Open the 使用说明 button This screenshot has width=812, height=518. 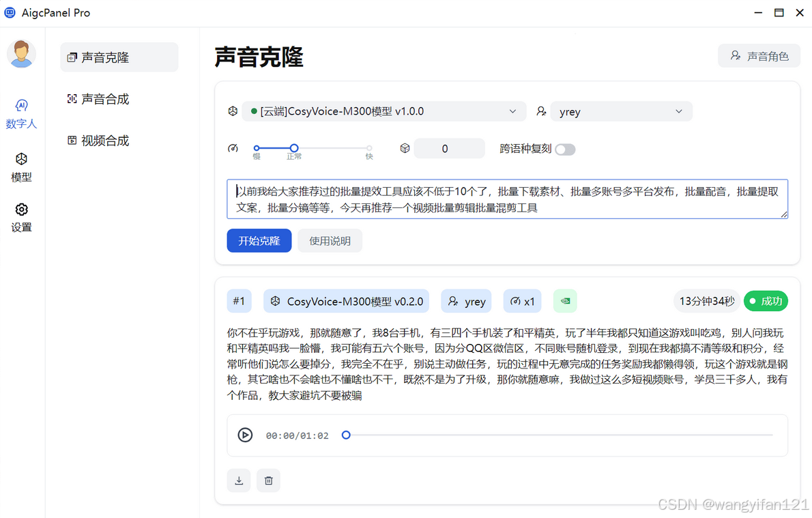[x=330, y=240]
